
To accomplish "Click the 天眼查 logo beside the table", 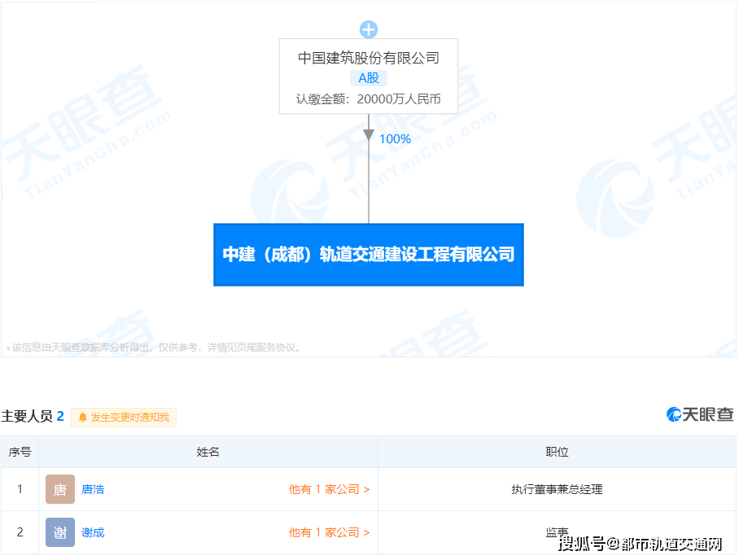I will coord(700,414).
